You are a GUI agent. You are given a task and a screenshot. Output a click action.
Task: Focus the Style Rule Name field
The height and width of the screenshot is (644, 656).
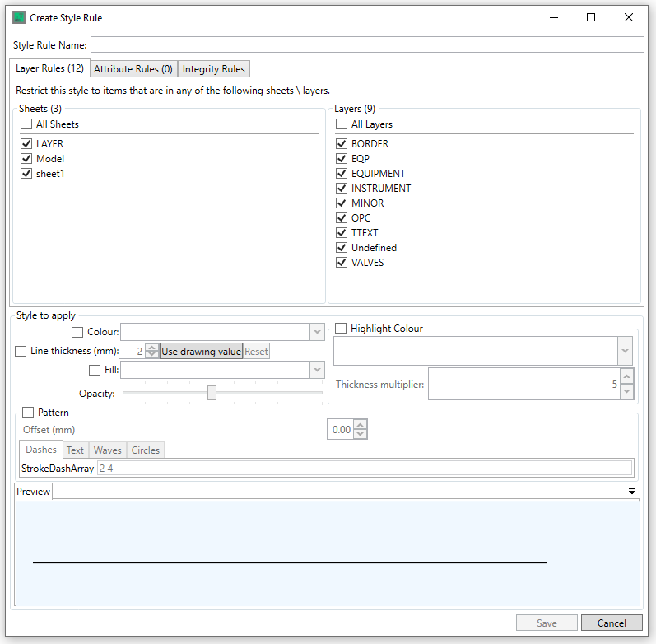coord(366,44)
